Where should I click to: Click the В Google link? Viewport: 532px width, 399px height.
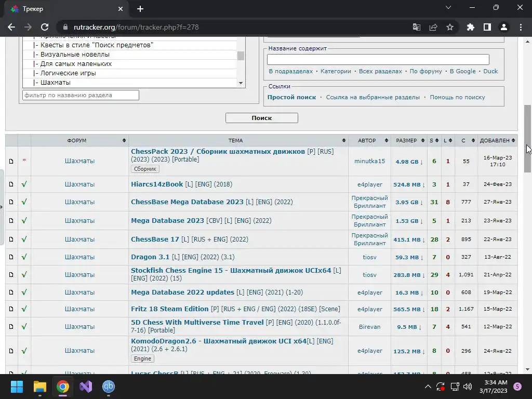coord(462,71)
